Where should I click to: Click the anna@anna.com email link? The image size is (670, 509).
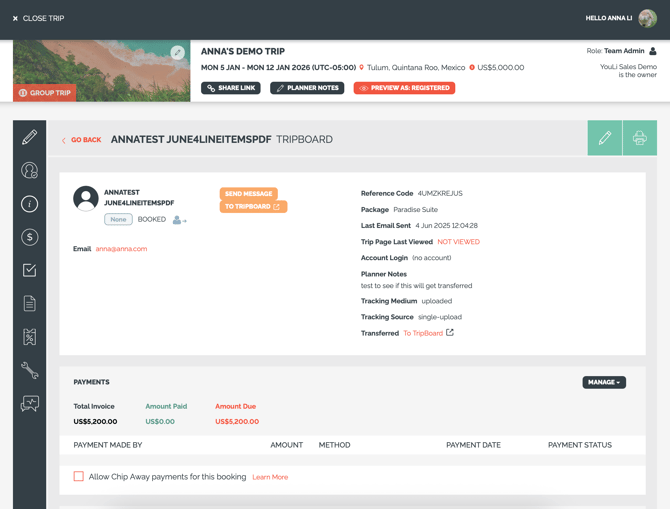tap(121, 249)
